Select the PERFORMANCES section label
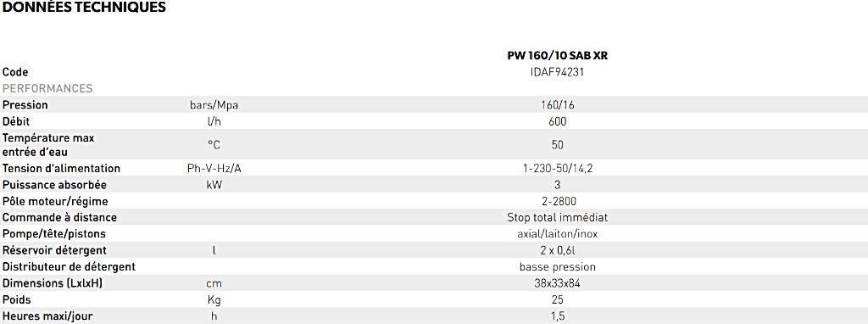Screen dimensions: 868x324 coord(47,88)
